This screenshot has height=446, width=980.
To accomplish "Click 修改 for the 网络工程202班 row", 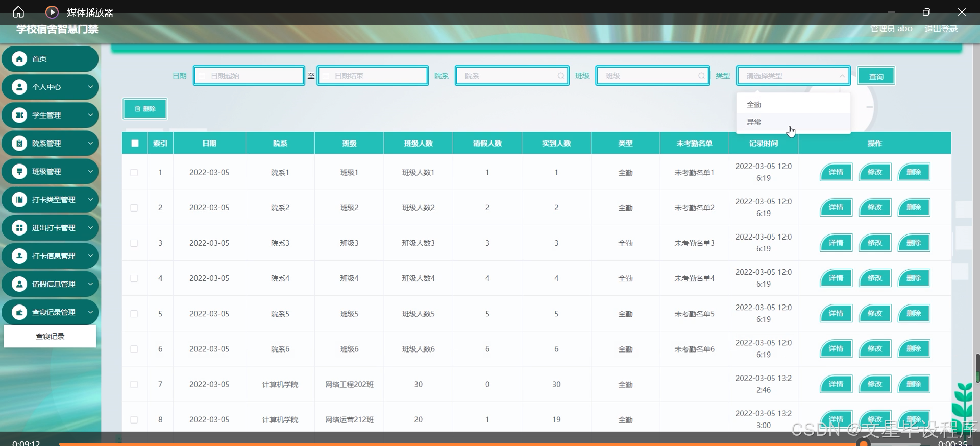I will pyautogui.click(x=875, y=384).
